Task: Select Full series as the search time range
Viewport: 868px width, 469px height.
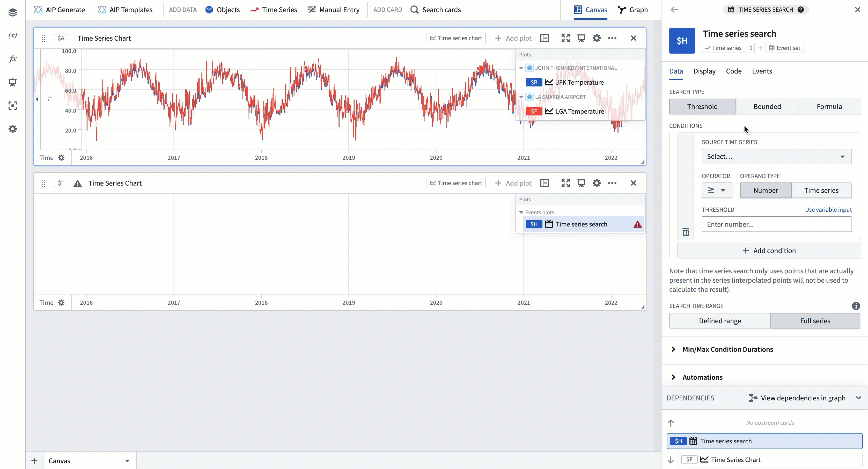Action: tap(815, 321)
